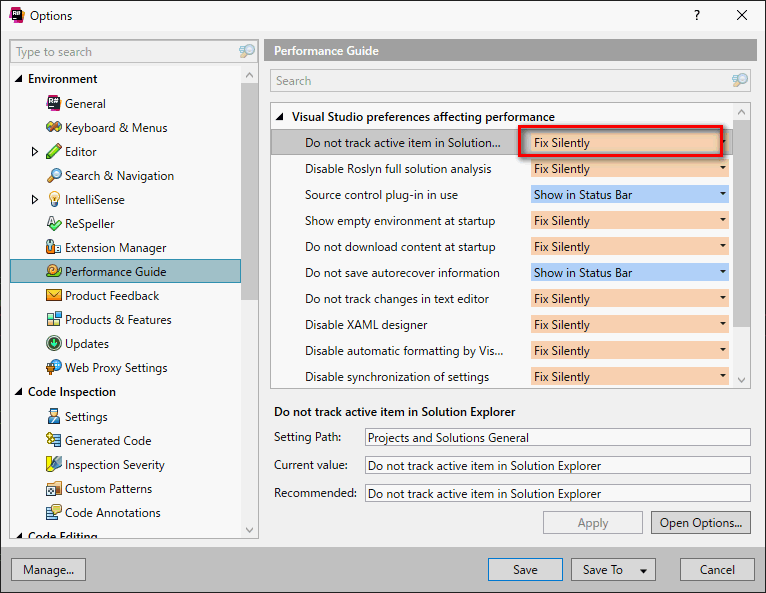Click the Recommended text field
Image resolution: width=766 pixels, height=593 pixels.
point(557,493)
